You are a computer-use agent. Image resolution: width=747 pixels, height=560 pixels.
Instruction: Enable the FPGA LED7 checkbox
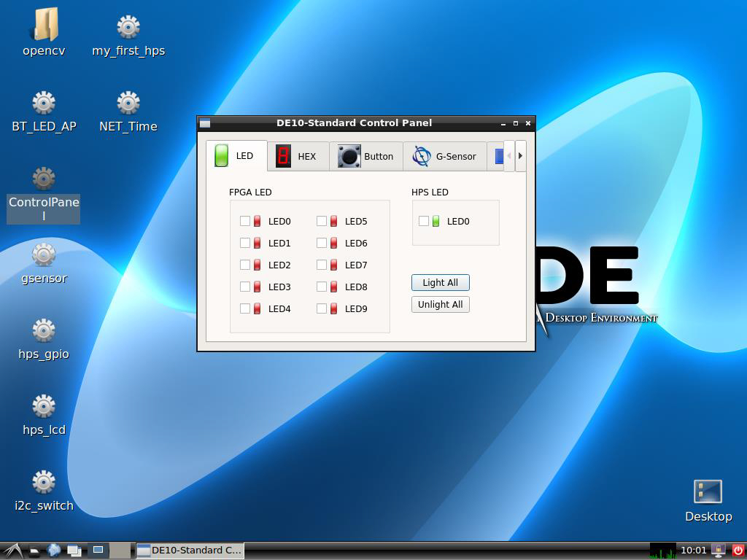pyautogui.click(x=322, y=265)
